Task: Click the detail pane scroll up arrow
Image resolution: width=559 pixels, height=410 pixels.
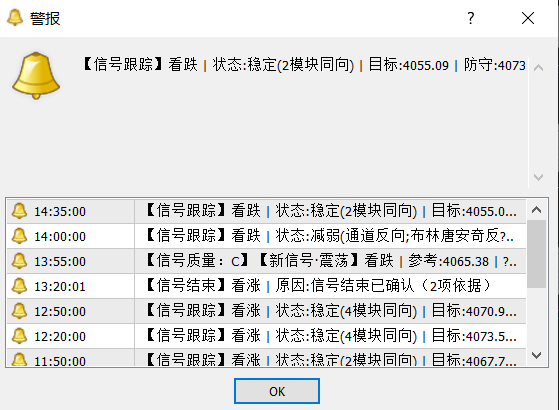Action: coord(538,68)
